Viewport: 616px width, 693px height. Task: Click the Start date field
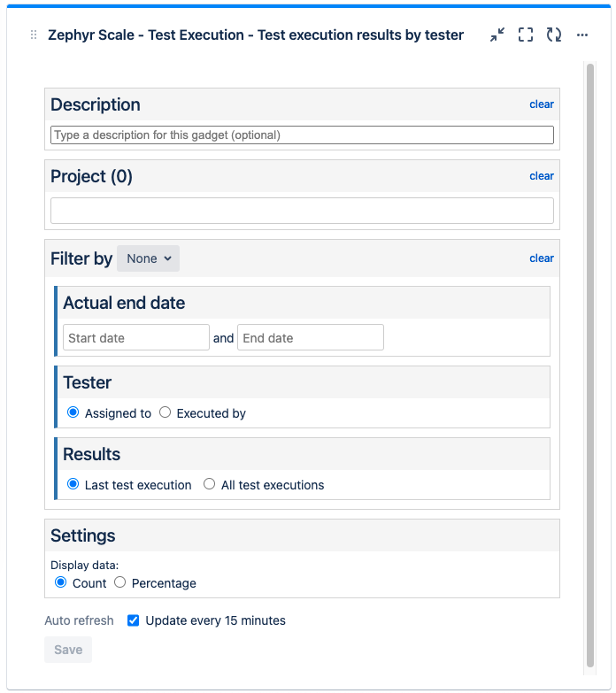pos(136,338)
